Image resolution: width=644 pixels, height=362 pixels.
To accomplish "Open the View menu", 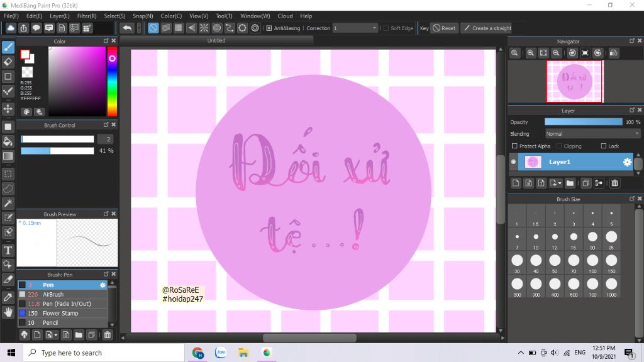I will [x=198, y=16].
